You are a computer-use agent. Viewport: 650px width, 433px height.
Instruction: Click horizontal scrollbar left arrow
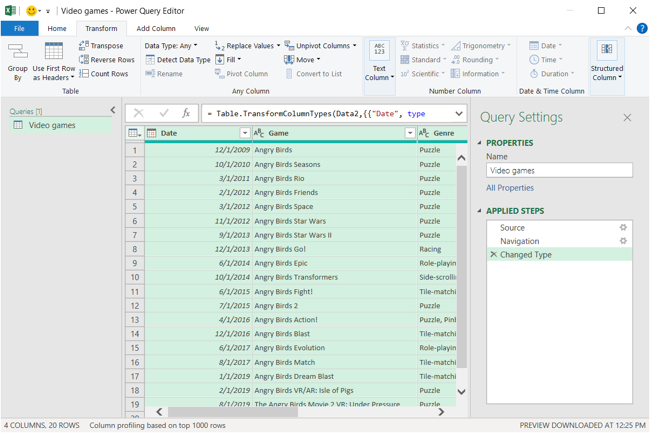[159, 411]
